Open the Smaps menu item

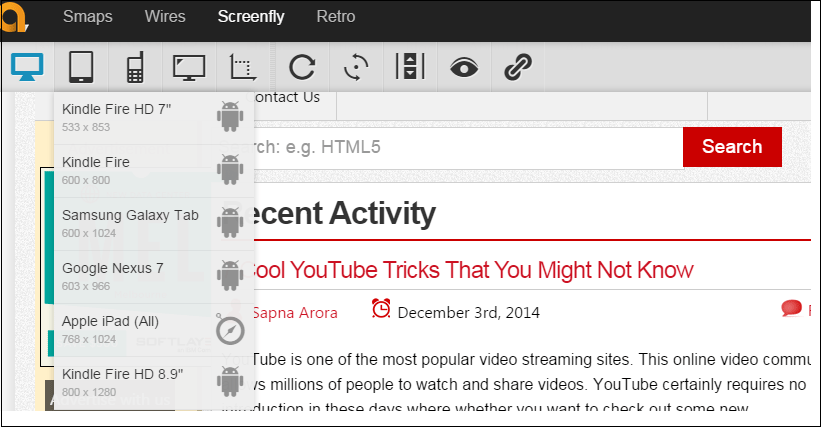[x=88, y=16]
